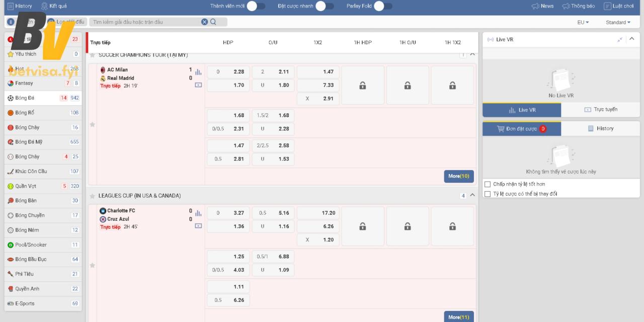Click the locked 1H HDP odds for AC Milan
The height and width of the screenshot is (322, 644).
pos(362,86)
